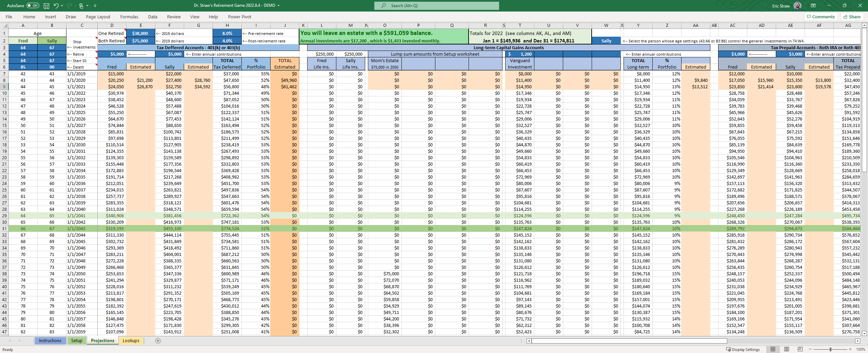
Task: Click the Comments button
Action: click(821, 17)
